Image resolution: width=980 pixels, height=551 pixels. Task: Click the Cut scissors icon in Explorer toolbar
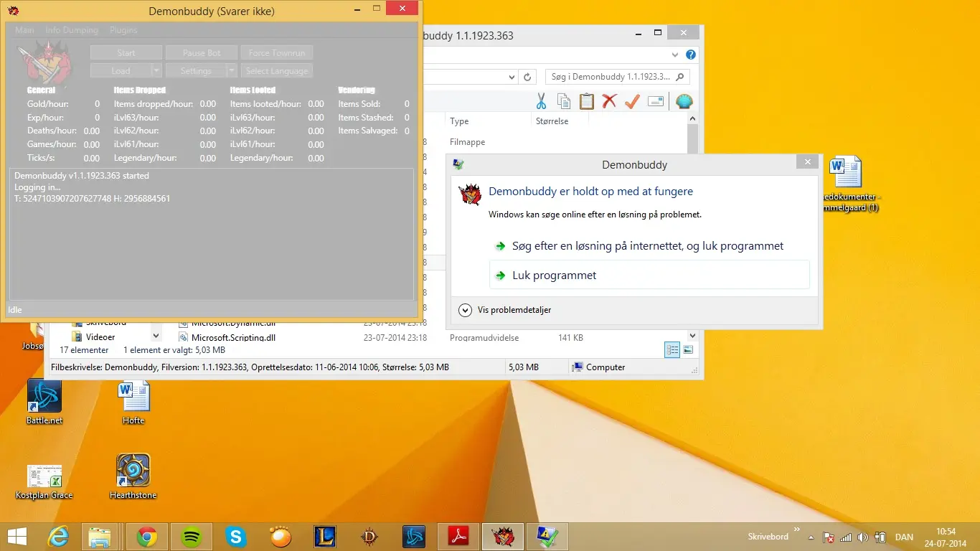point(541,101)
